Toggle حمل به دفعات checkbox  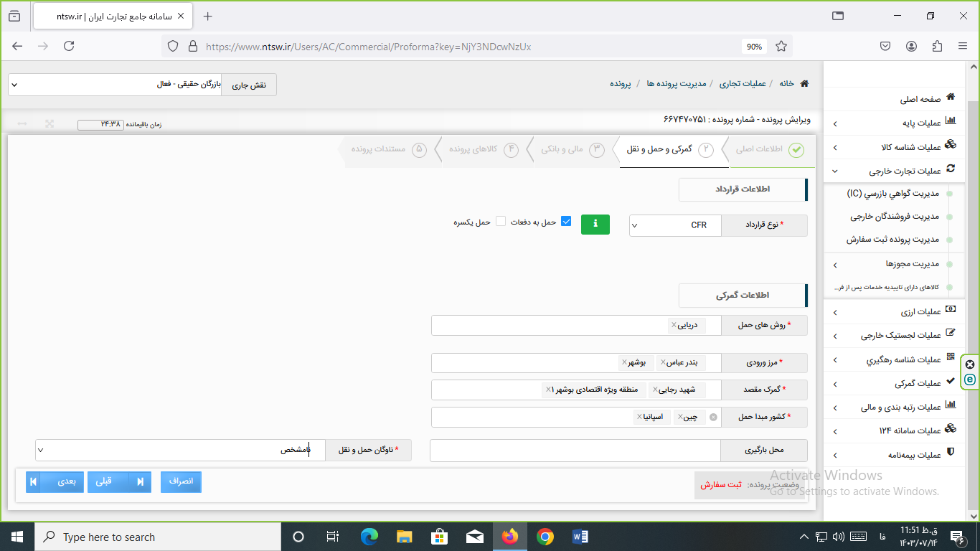coord(566,222)
